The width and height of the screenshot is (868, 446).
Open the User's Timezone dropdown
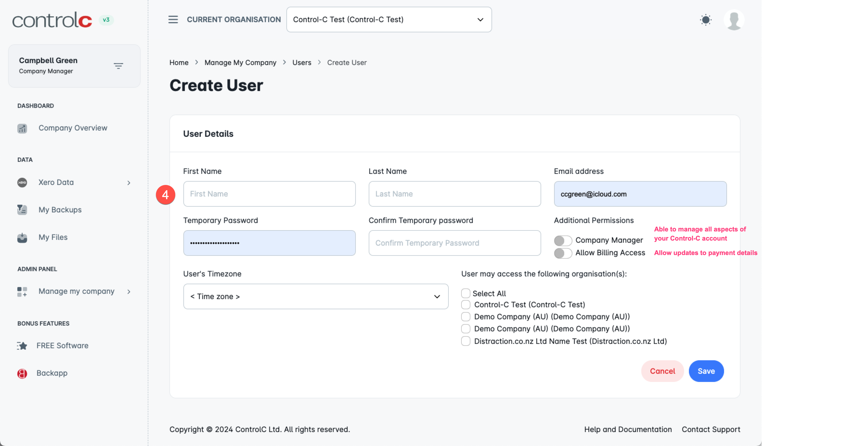pyautogui.click(x=316, y=297)
